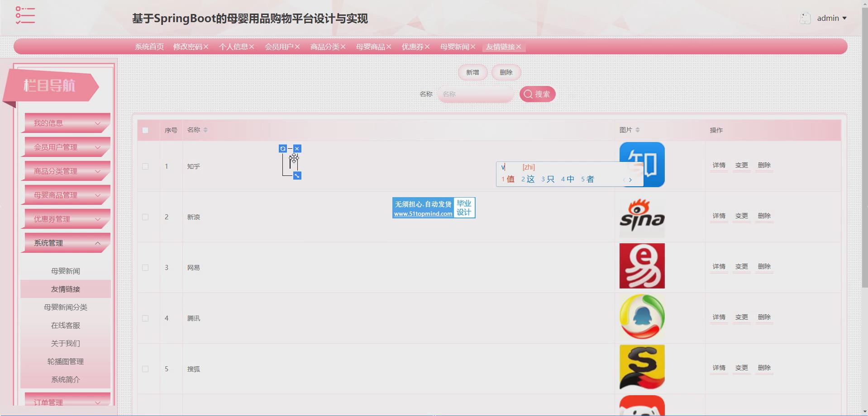Sort table by 图片 column arrows
The width and height of the screenshot is (868, 416).
tap(638, 130)
